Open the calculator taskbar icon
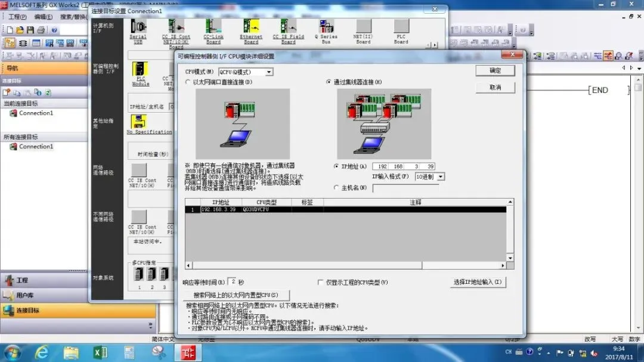 tap(129, 352)
